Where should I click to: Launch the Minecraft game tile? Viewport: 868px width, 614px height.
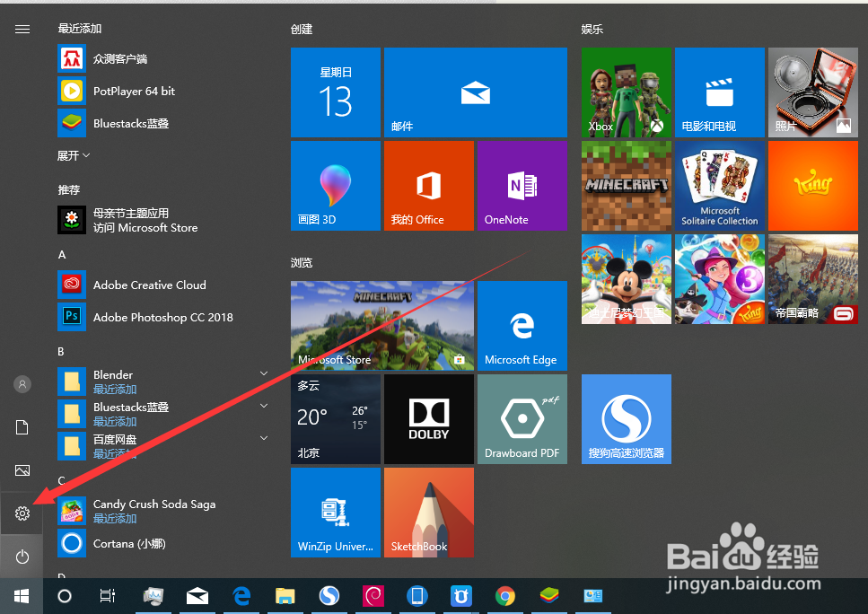pyautogui.click(x=626, y=186)
